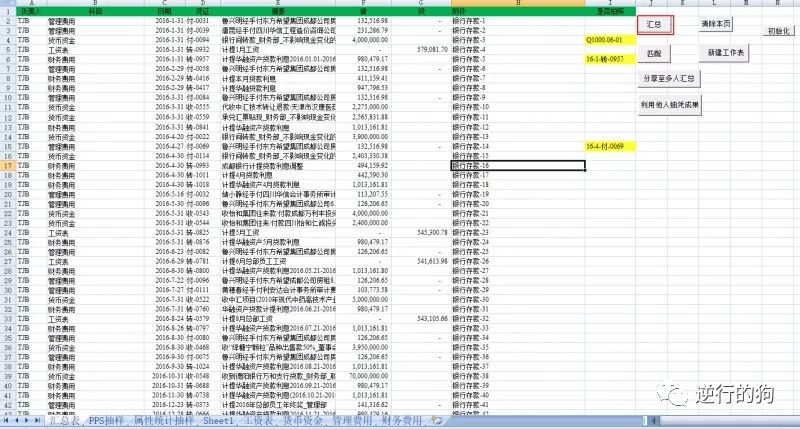Click the 分享至多人汇总 button
The height and width of the screenshot is (429, 800).
click(x=669, y=79)
